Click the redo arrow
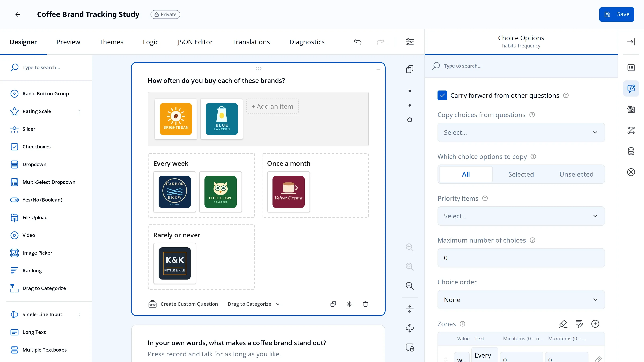This screenshot has height=362, width=644. click(380, 42)
